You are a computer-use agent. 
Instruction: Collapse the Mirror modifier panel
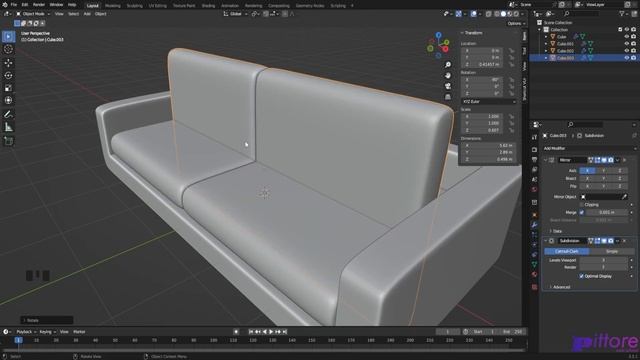tap(546, 160)
